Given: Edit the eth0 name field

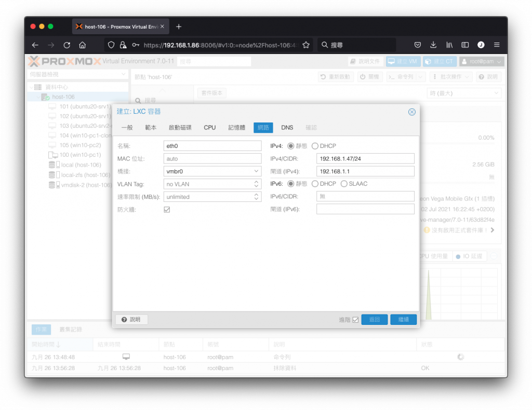Looking at the screenshot, I should click(212, 146).
